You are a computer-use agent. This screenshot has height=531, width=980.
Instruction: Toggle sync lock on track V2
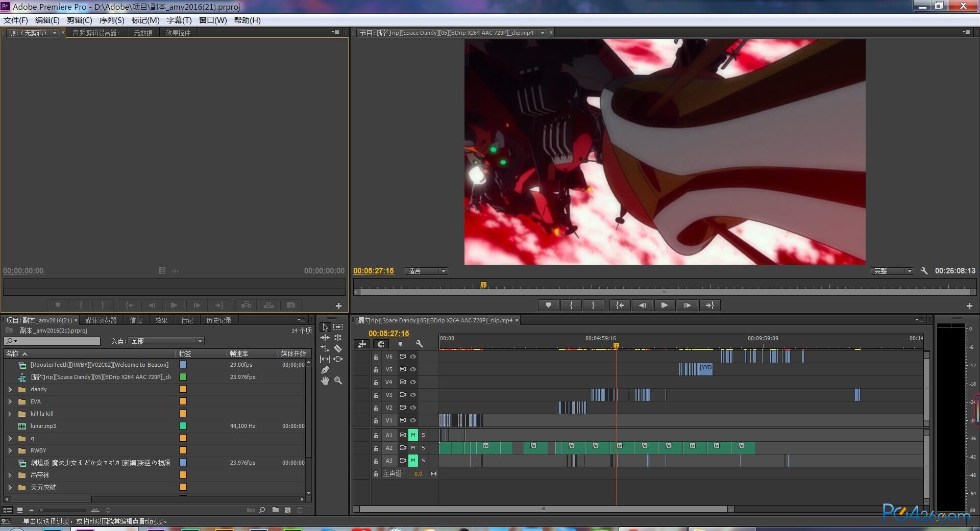[x=403, y=408]
